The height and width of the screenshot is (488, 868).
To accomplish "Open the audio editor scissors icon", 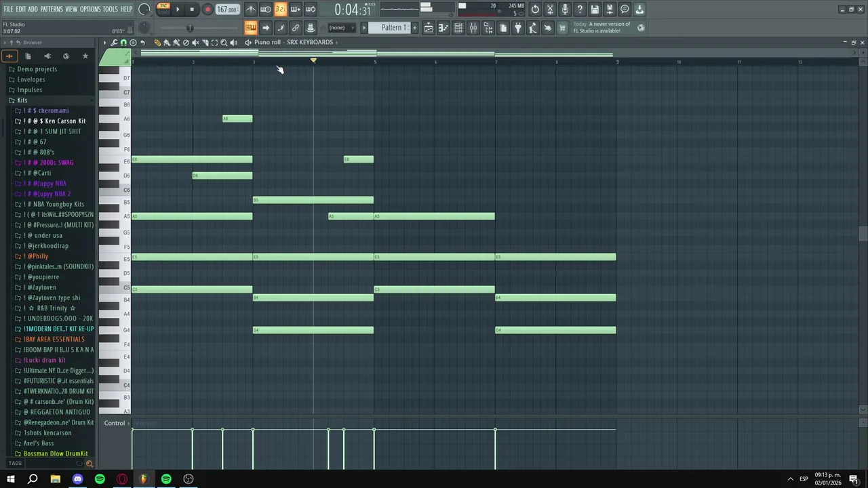I will click(550, 9).
